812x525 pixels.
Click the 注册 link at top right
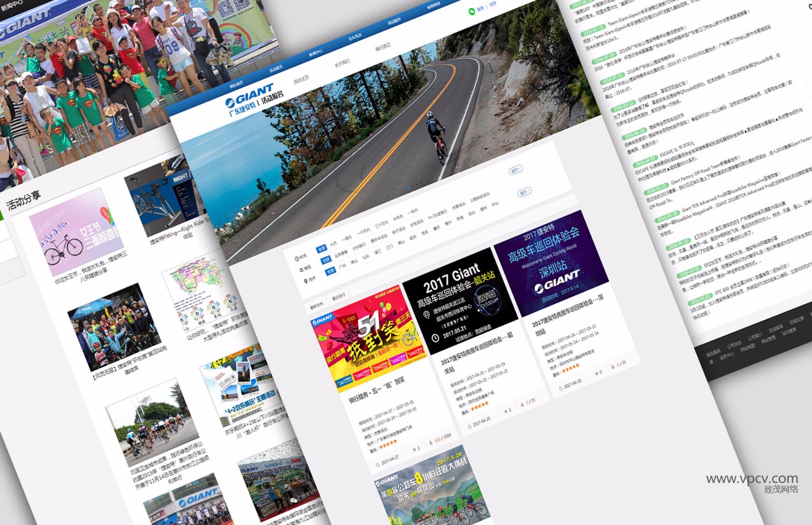[x=492, y=4]
